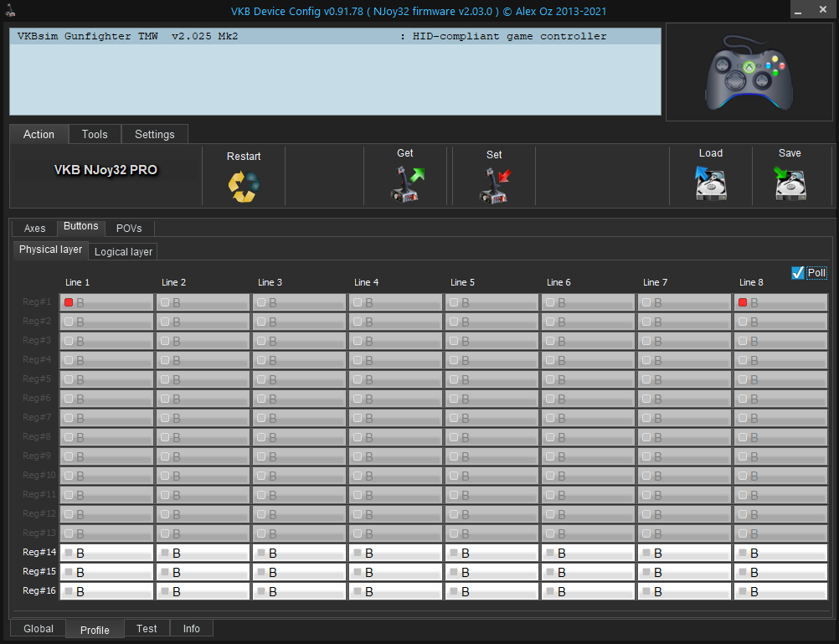Click the Reg#16 Line 8 B button

click(781, 592)
